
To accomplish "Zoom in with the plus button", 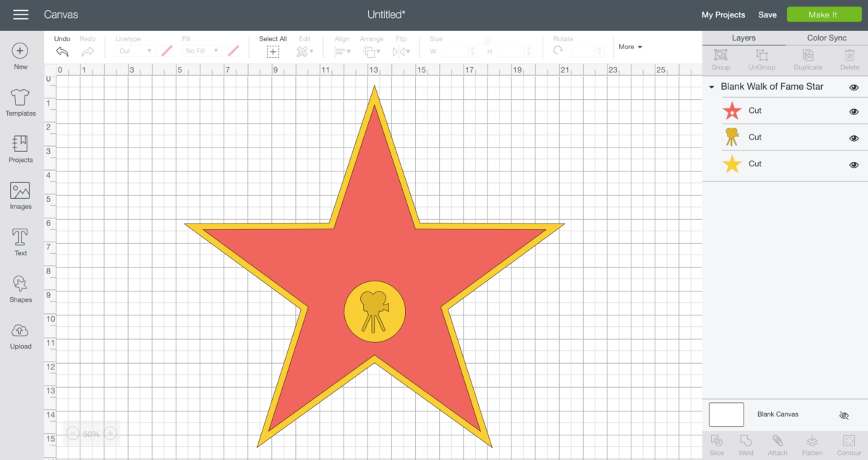I will (x=110, y=433).
